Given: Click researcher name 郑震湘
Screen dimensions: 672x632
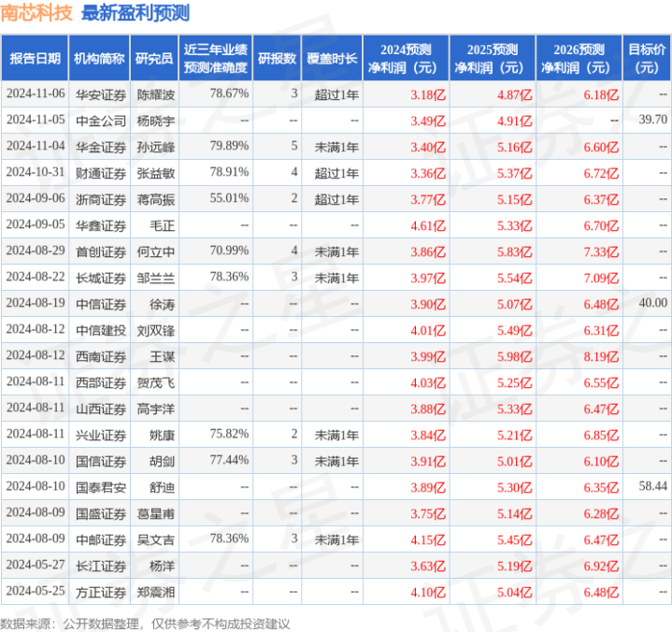Looking at the screenshot, I should (156, 592).
